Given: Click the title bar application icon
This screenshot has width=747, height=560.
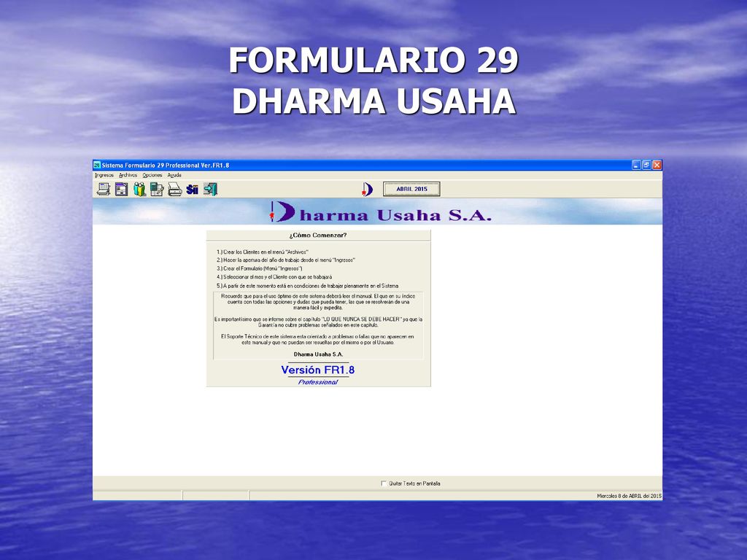Looking at the screenshot, I should 97,166.
